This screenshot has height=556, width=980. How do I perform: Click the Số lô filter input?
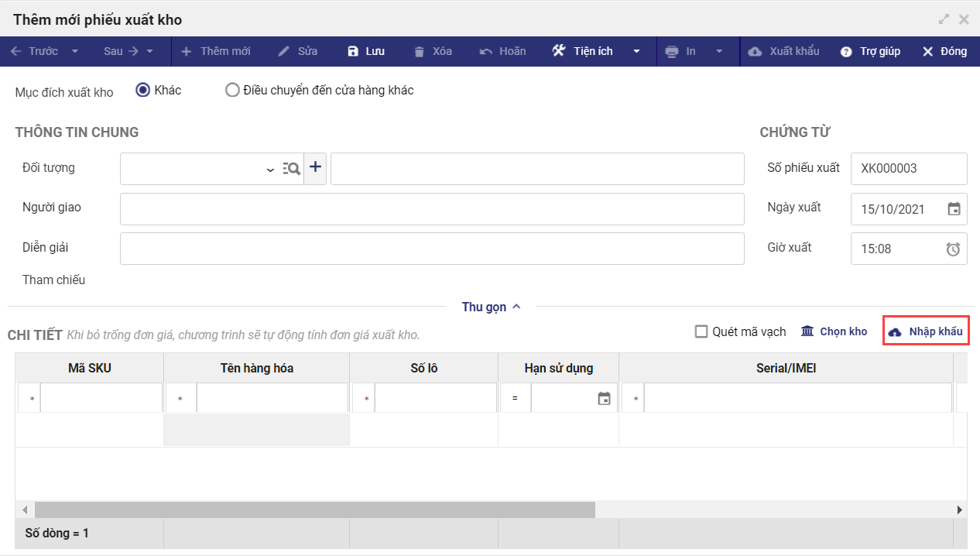click(436, 398)
